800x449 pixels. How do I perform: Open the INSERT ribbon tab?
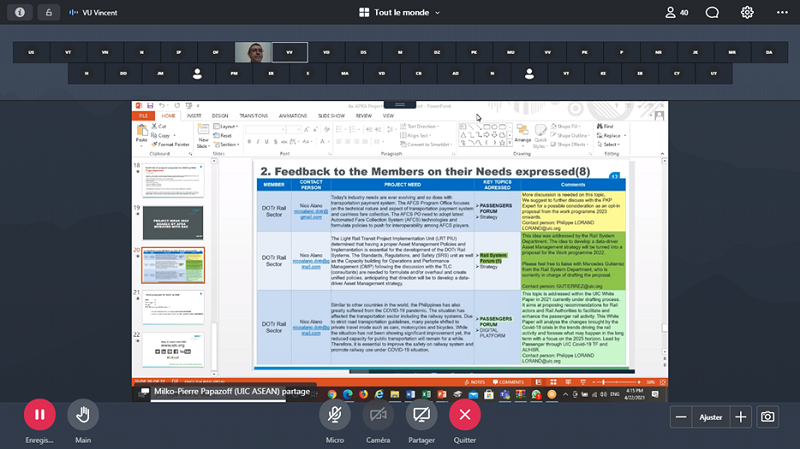coord(193,116)
